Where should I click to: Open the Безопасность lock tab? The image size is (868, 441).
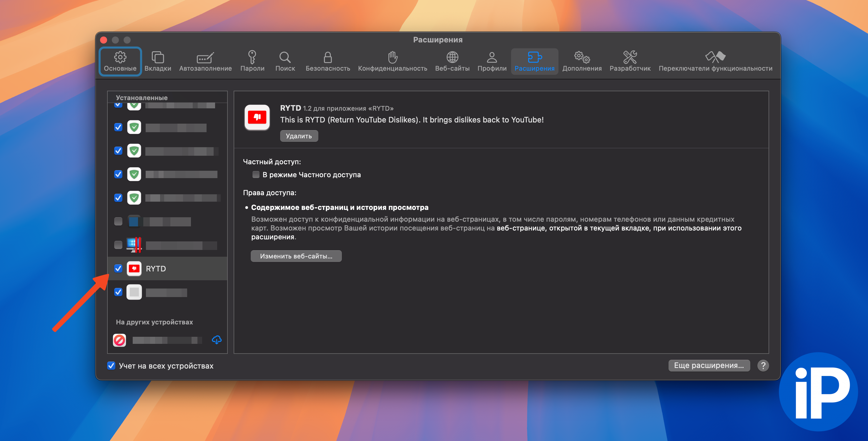click(x=327, y=62)
